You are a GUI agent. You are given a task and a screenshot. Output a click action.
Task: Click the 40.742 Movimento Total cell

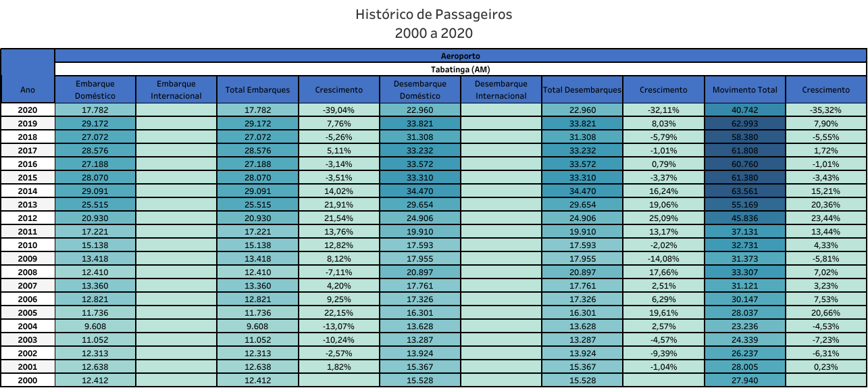pyautogui.click(x=744, y=110)
